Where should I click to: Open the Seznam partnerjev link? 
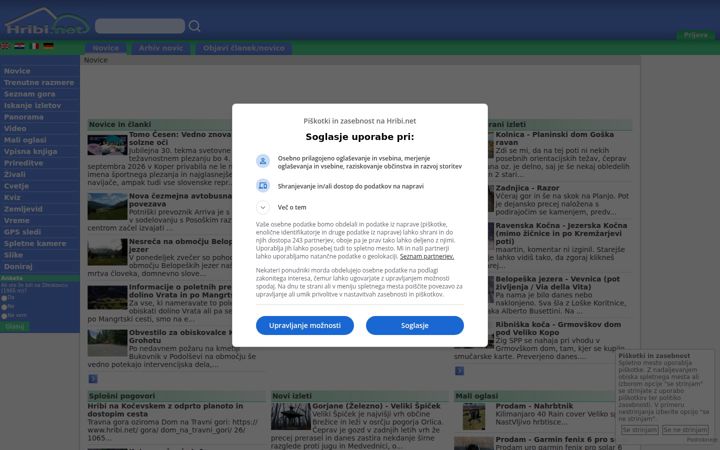pos(427,257)
